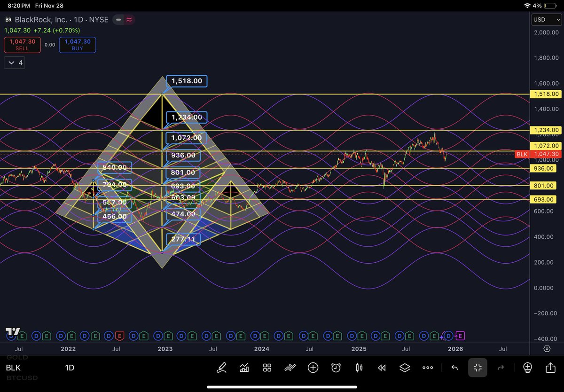Open the four-squares layout icon

click(x=267, y=368)
